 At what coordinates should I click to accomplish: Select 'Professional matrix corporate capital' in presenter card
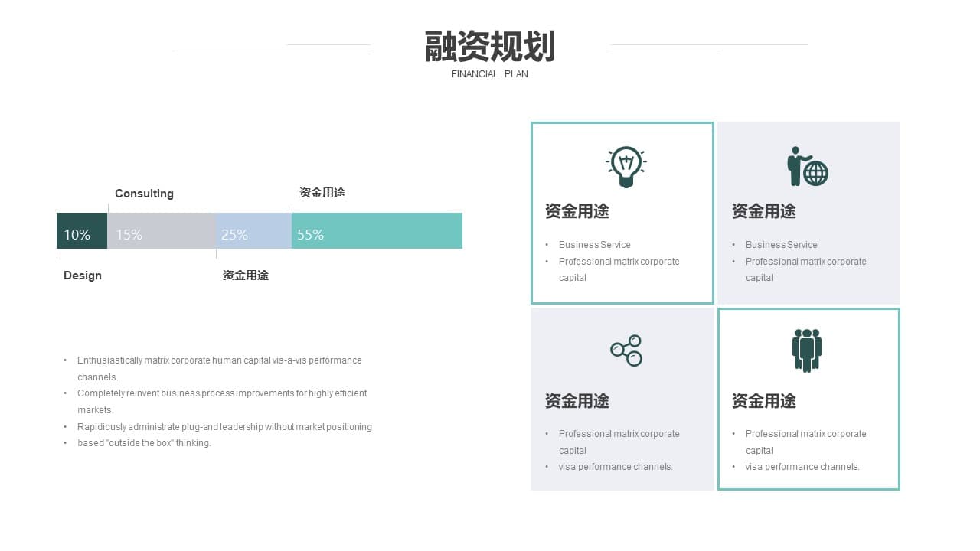(x=806, y=269)
